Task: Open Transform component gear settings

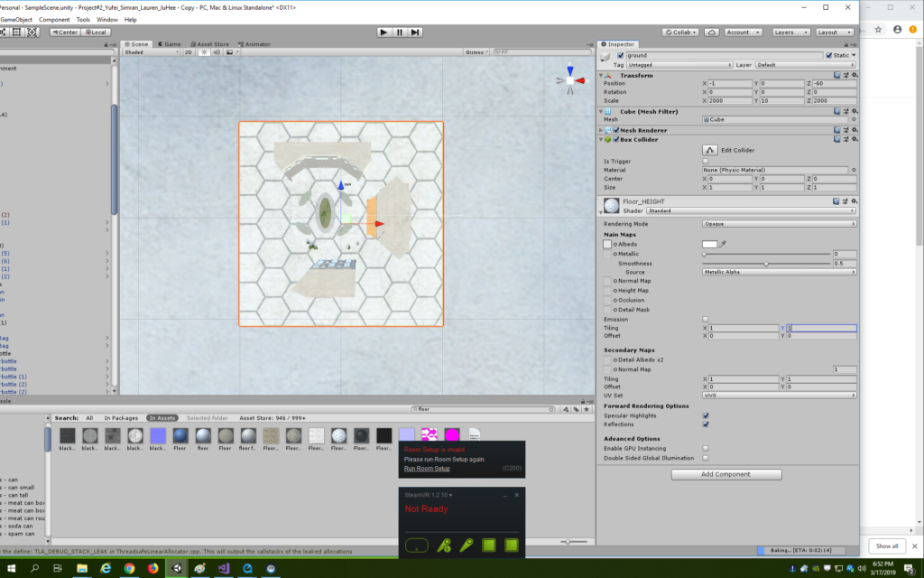Action: [855, 76]
